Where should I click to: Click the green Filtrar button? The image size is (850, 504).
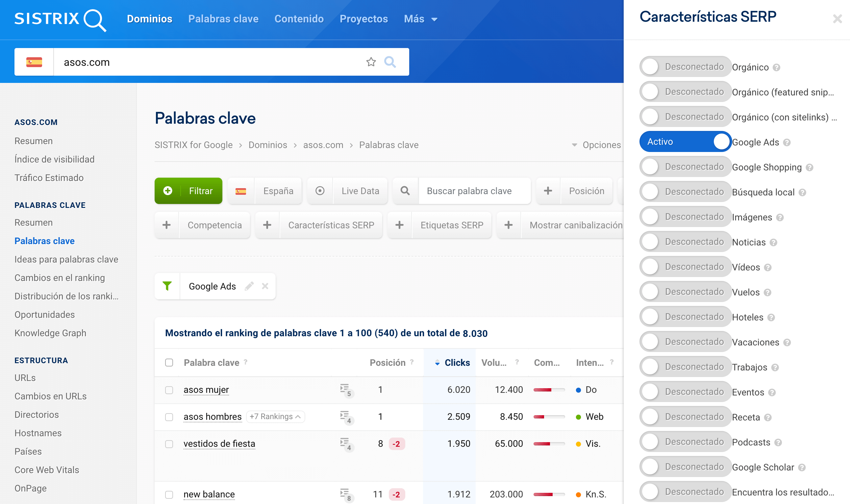pos(188,191)
